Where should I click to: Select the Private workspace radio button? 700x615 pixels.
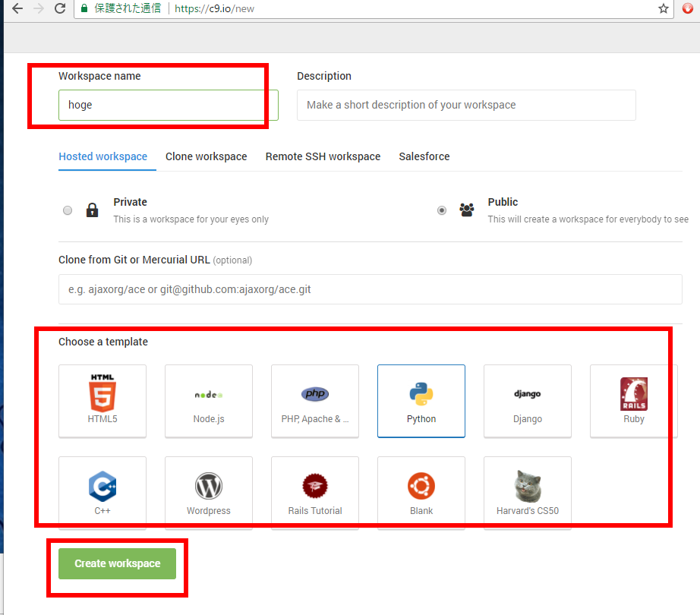pos(68,210)
